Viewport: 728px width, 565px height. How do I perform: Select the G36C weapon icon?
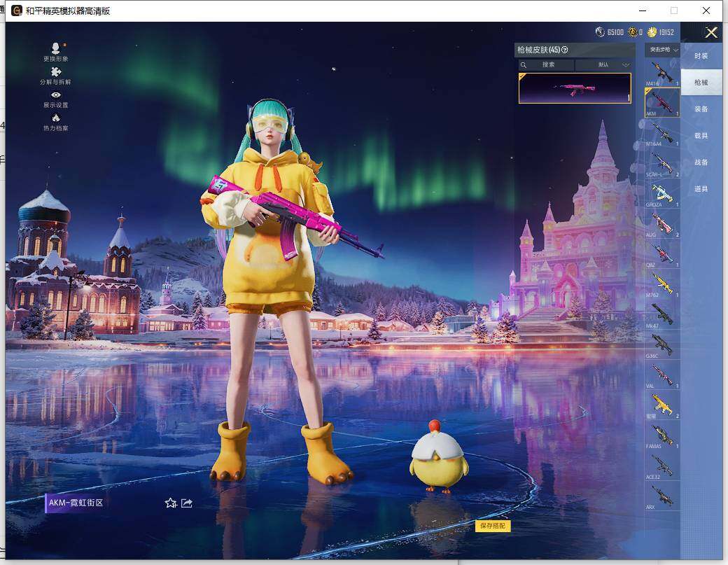pyautogui.click(x=662, y=345)
